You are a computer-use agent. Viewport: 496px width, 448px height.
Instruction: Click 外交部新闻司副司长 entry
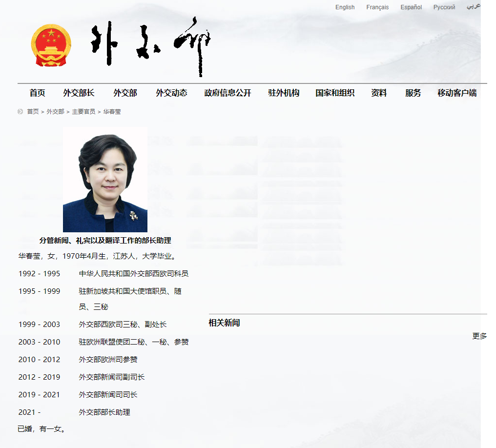(x=112, y=377)
